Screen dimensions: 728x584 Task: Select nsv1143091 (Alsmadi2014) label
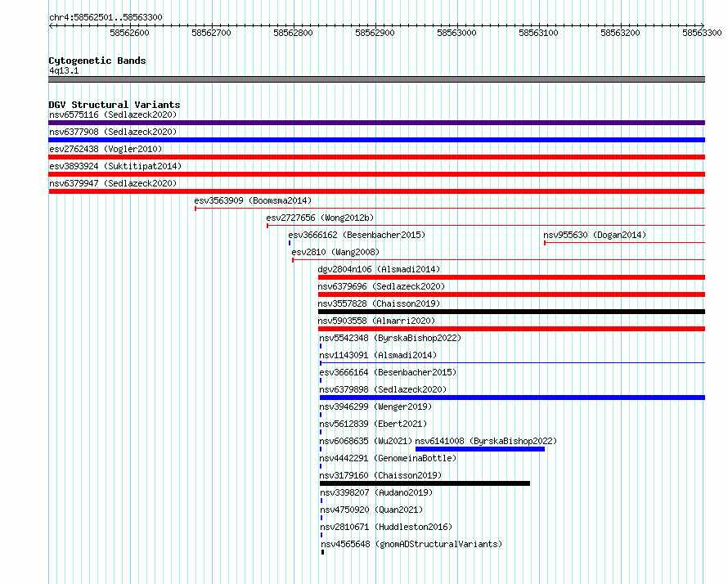point(378,355)
